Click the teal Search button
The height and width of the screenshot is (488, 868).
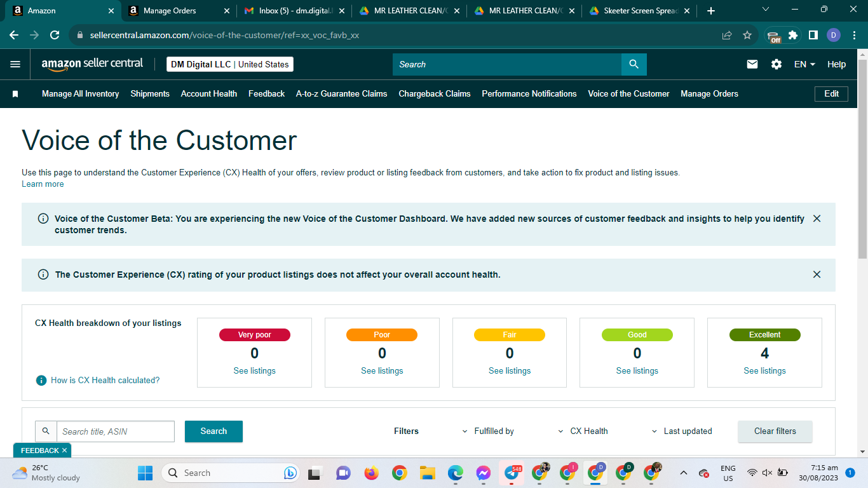[214, 431]
